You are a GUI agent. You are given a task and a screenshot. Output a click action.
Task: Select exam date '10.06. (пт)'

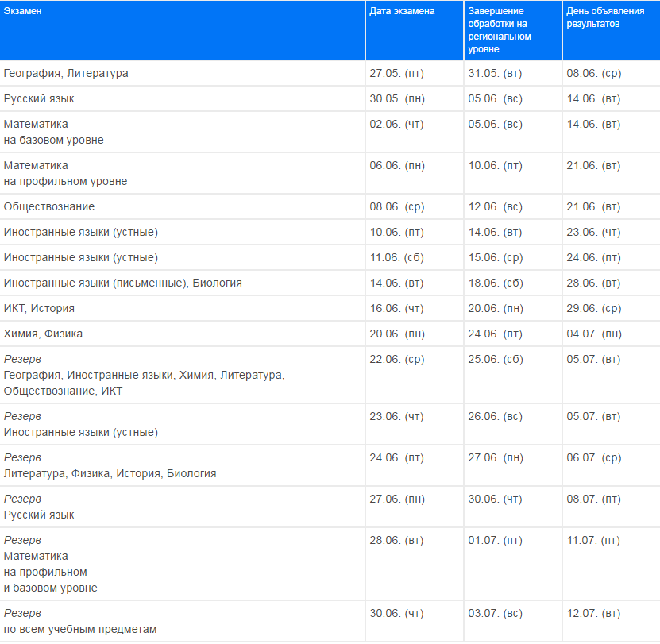[414, 232]
